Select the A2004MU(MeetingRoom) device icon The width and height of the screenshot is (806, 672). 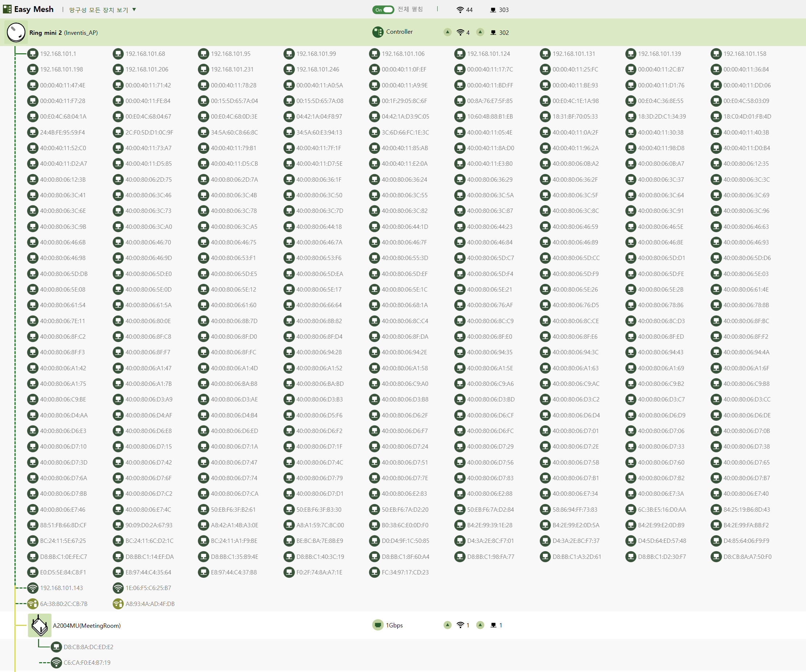click(40, 625)
